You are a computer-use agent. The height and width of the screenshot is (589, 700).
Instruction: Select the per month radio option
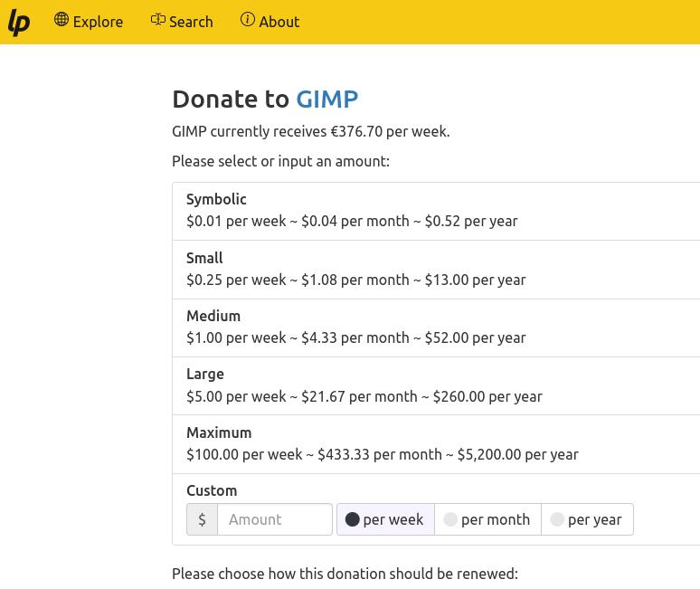coord(487,519)
